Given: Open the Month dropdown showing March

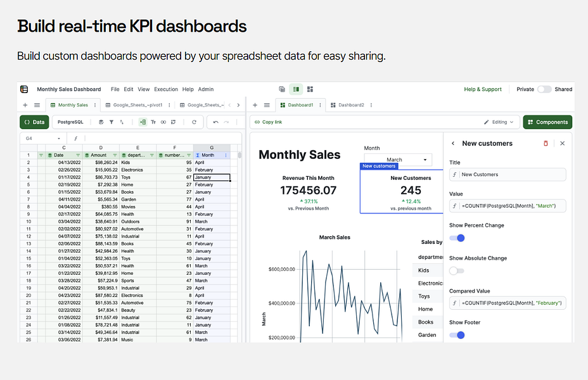Looking at the screenshot, I should point(398,160).
